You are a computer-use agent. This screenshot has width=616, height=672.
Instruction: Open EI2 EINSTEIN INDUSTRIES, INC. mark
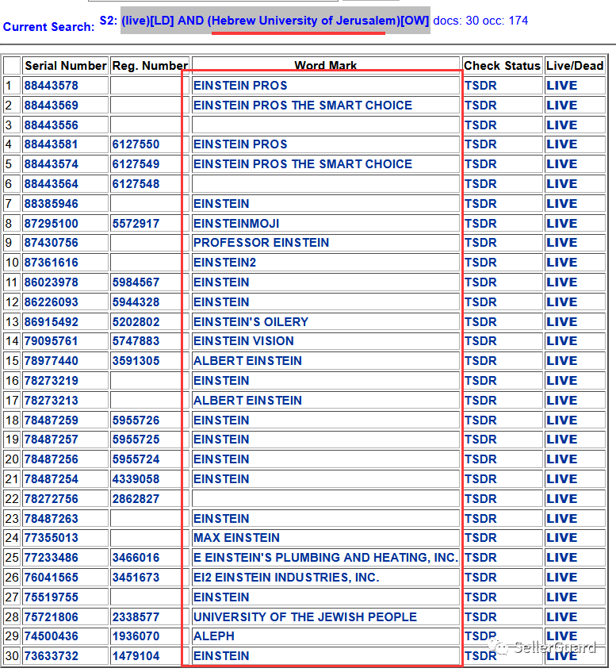286,577
